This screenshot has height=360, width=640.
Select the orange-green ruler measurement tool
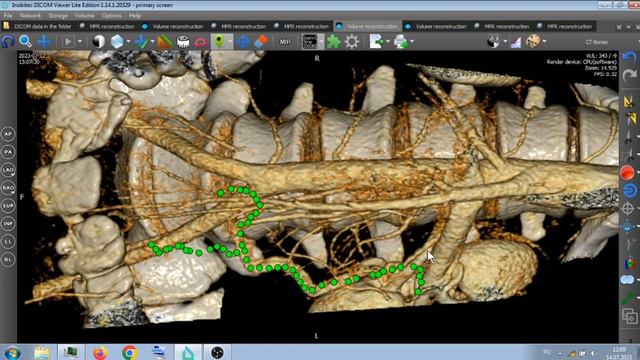coord(165,41)
